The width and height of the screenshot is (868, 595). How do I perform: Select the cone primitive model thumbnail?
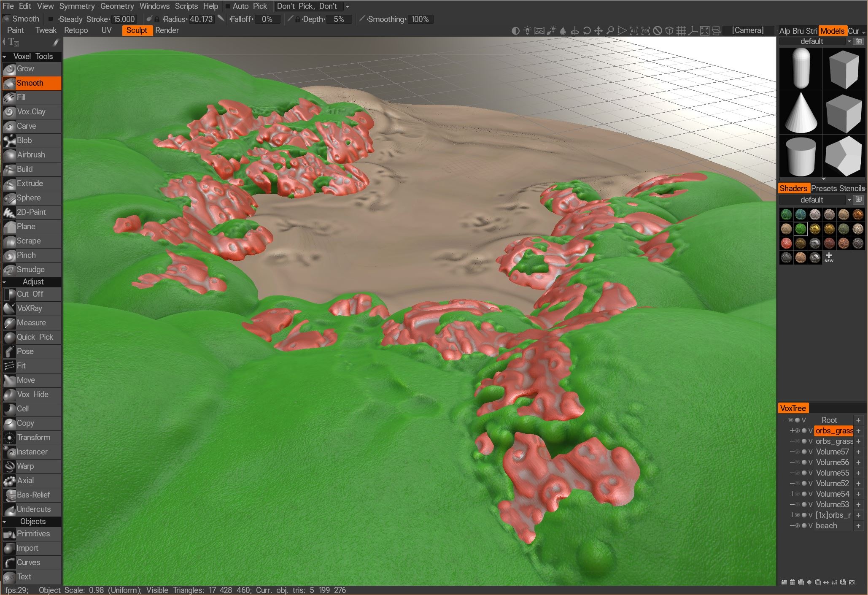(801, 113)
